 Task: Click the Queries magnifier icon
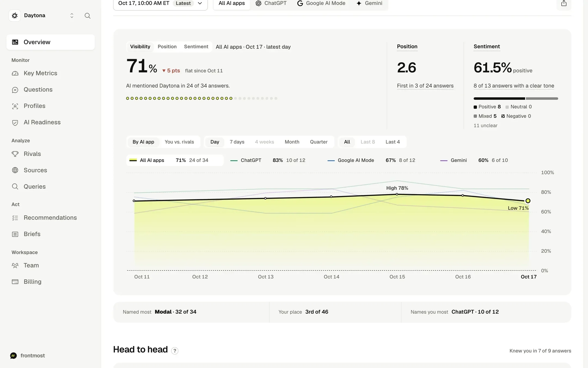pos(15,187)
